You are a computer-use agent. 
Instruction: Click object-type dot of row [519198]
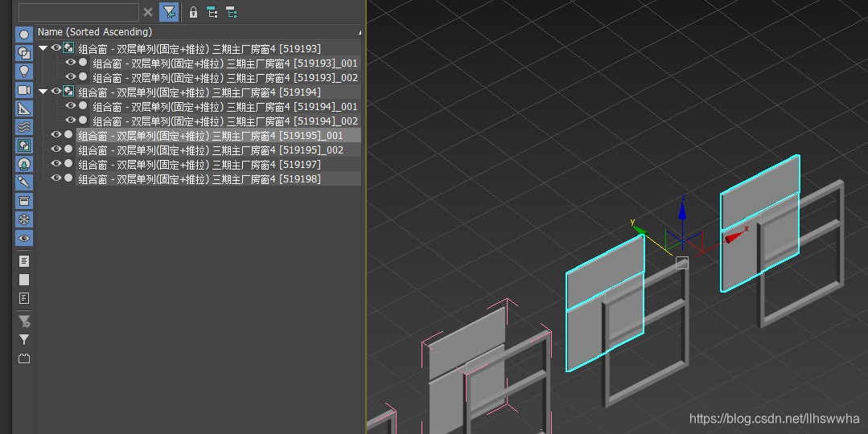click(68, 178)
